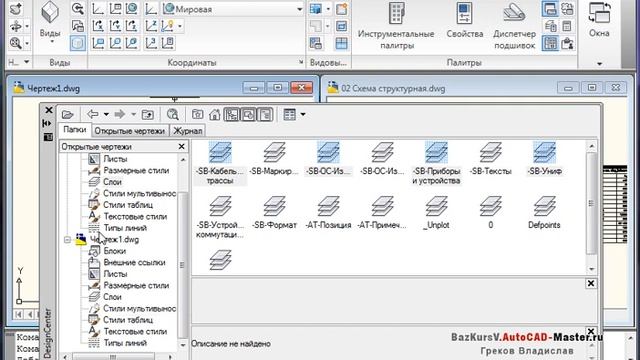Select the -SB-Тексты layer icon

[x=491, y=152]
